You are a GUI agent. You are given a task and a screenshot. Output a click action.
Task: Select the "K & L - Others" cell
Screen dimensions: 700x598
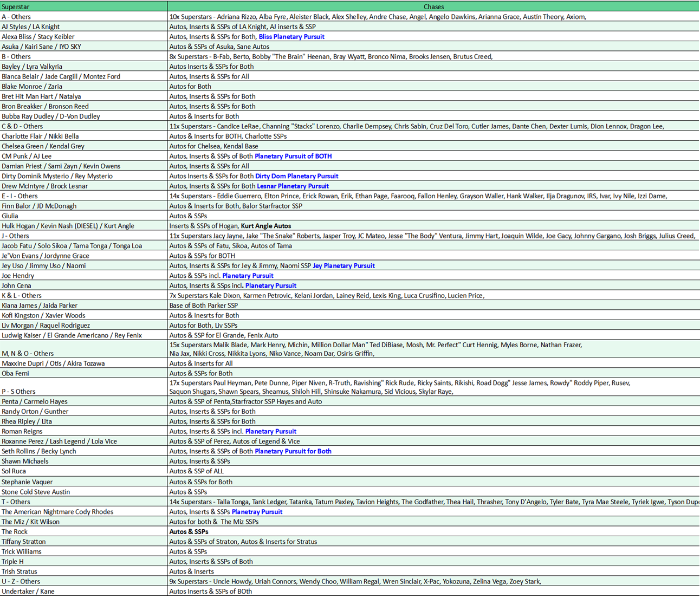83,295
